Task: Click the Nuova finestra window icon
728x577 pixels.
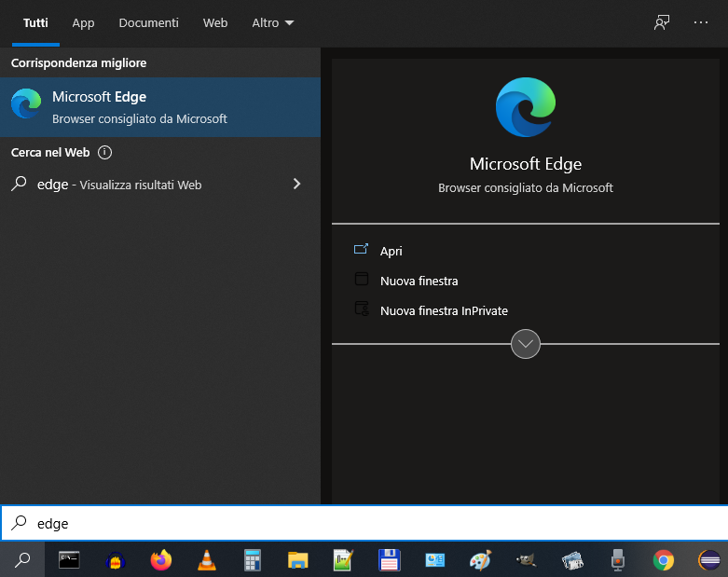Action: [362, 279]
